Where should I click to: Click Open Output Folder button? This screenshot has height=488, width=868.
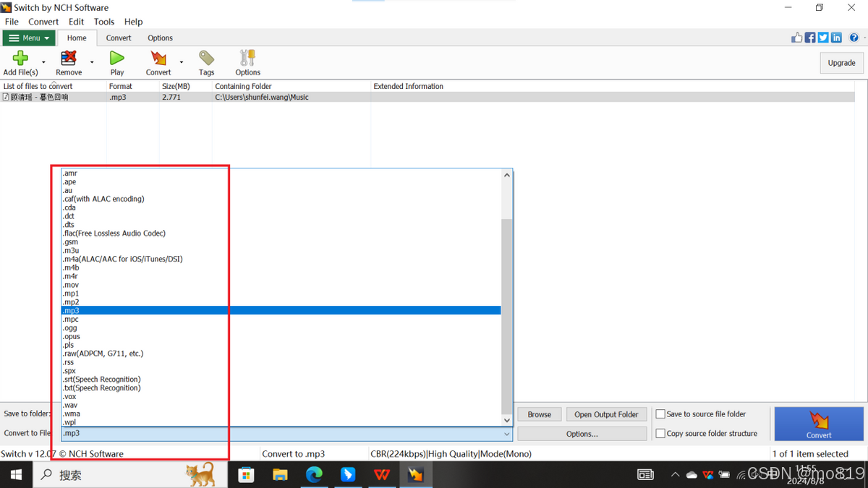point(606,414)
